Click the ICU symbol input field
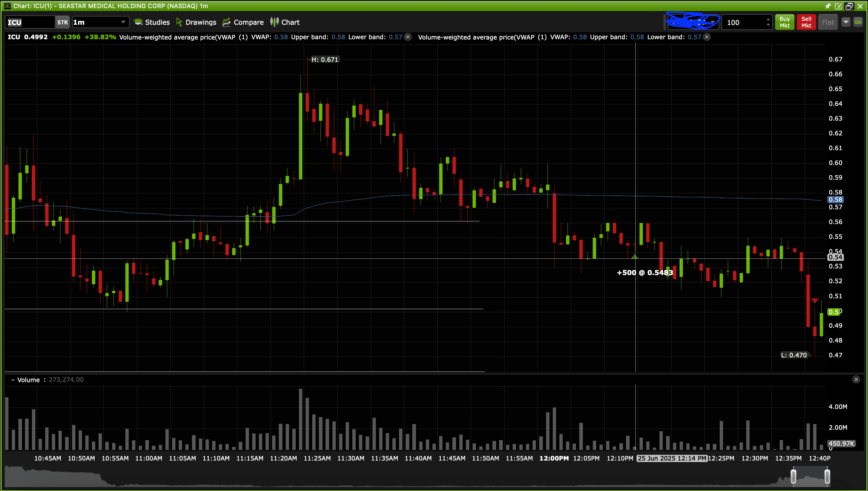The image size is (868, 491). [30, 22]
